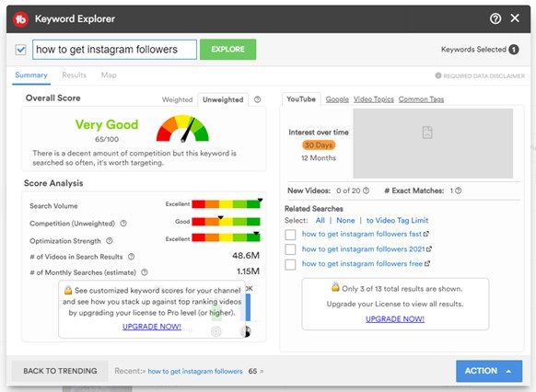
Task: Click the keyword search input field
Action: click(x=114, y=50)
